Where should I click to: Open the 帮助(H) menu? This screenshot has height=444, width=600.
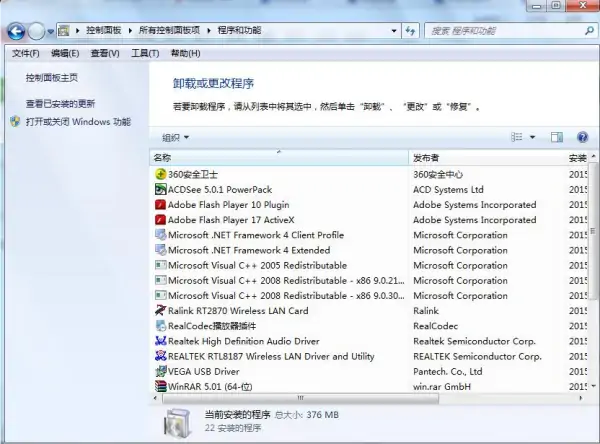186,53
